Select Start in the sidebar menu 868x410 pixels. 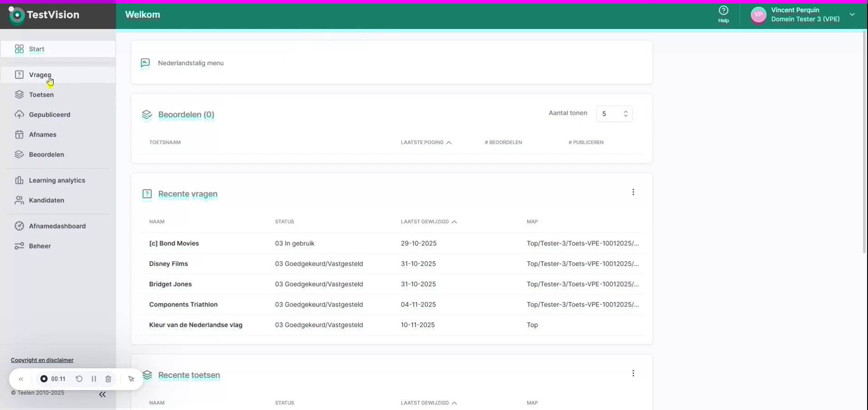(37, 49)
